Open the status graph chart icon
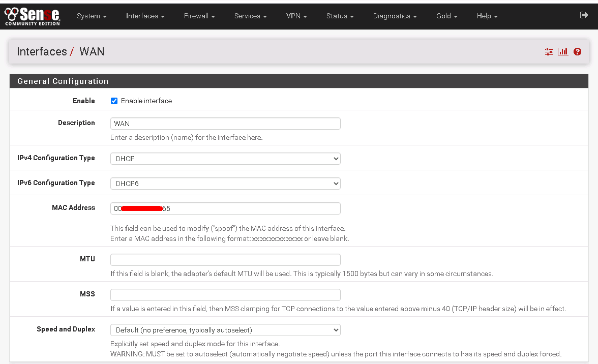598x364 pixels. pos(563,52)
